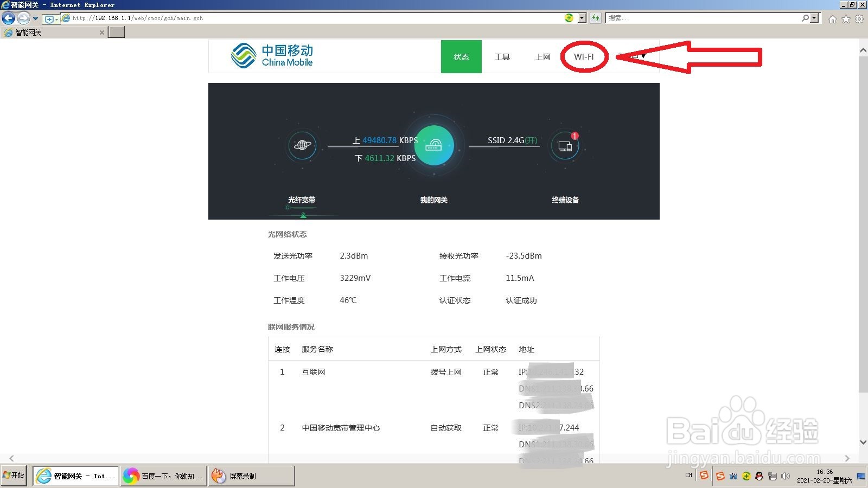868x488 pixels.
Task: Open the recent pages history dropdown
Action: (36, 18)
